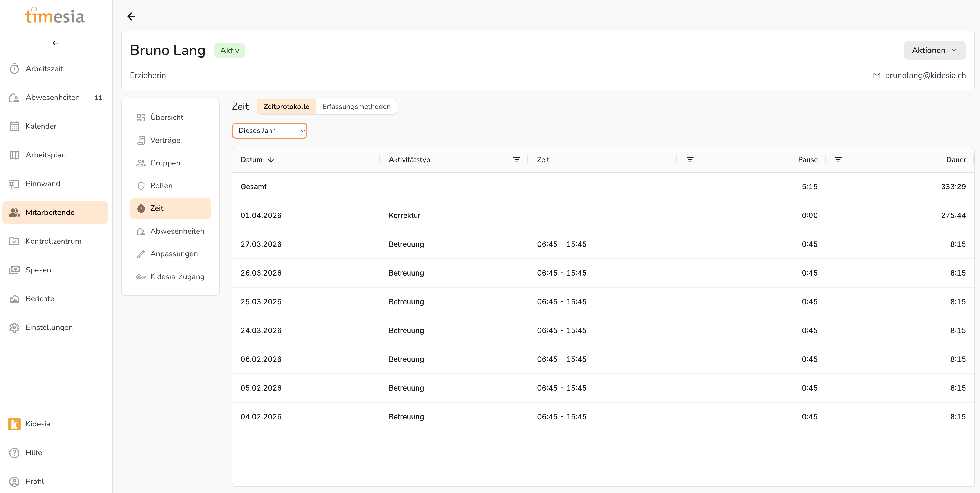Image resolution: width=980 pixels, height=493 pixels.
Task: Collapse the sidebar with the small left arrow
Action: click(x=55, y=43)
